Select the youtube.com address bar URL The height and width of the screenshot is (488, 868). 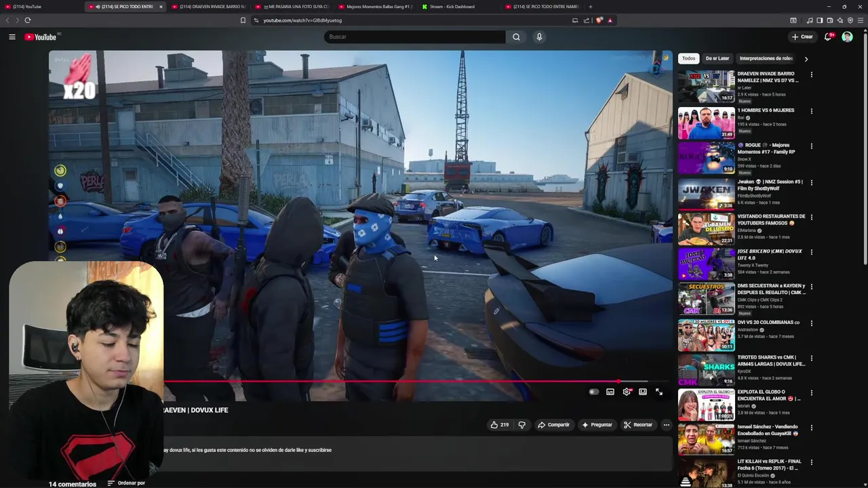coord(302,20)
